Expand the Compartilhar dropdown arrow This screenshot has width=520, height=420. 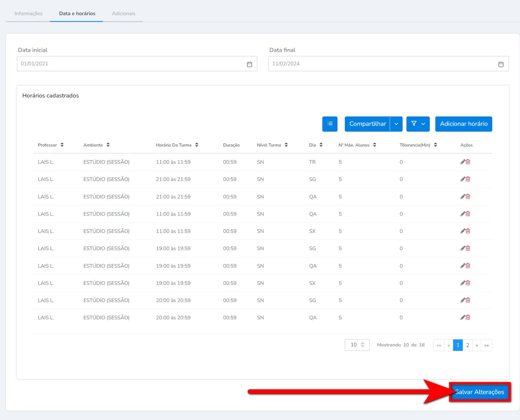tap(396, 124)
